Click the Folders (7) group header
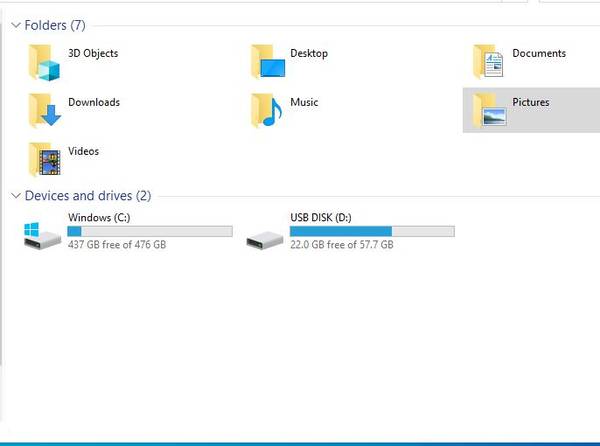The image size is (600, 446). (x=55, y=25)
